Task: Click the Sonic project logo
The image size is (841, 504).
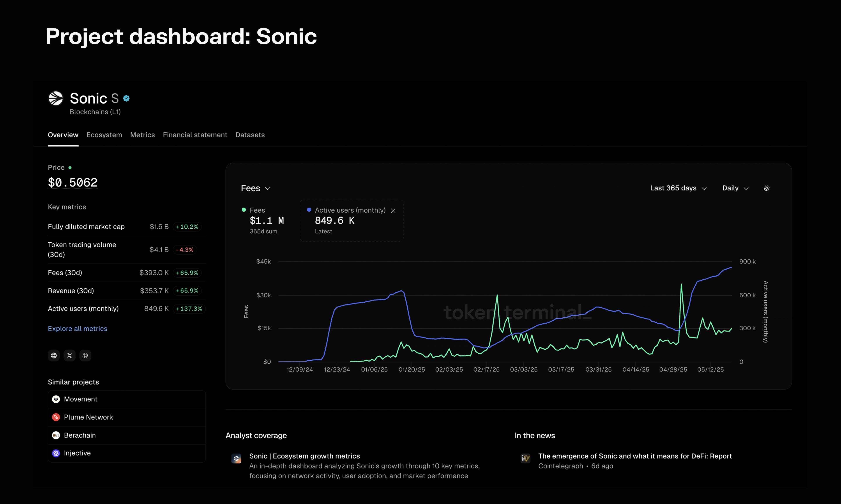Action: [56, 99]
